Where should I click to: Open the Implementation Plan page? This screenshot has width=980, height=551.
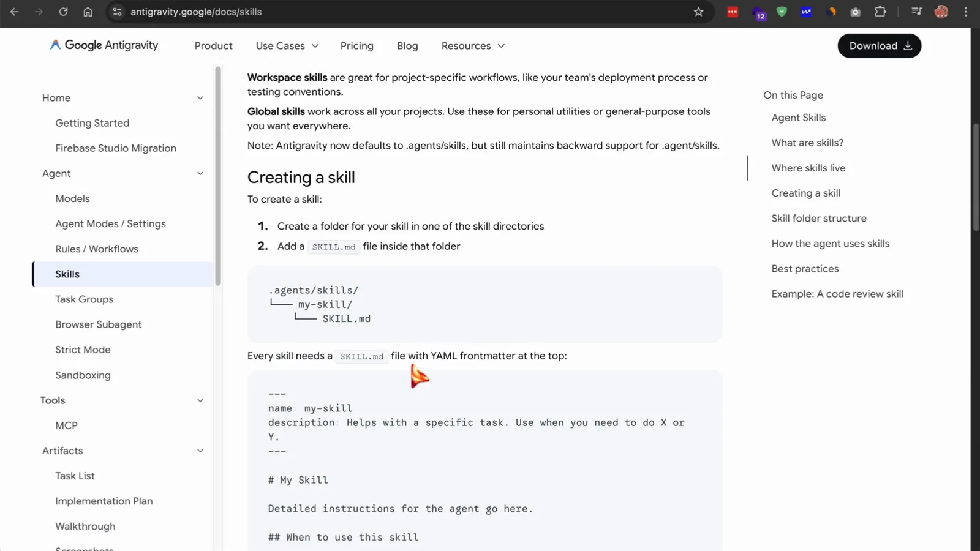(x=104, y=501)
